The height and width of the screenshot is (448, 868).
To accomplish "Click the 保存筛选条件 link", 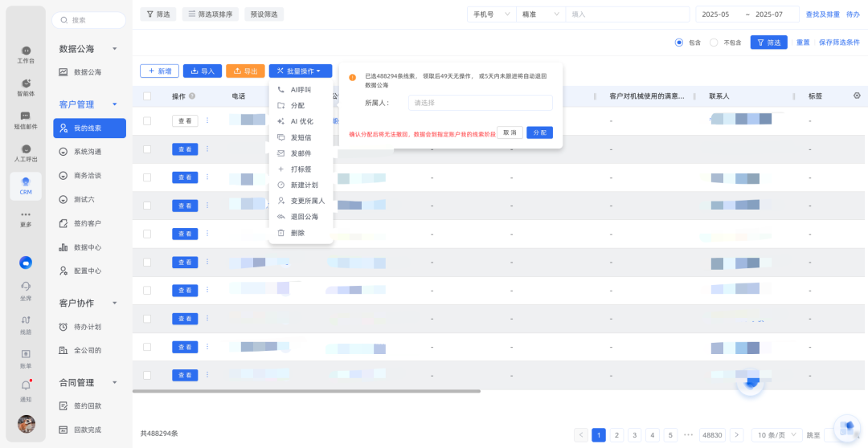I will tap(838, 43).
